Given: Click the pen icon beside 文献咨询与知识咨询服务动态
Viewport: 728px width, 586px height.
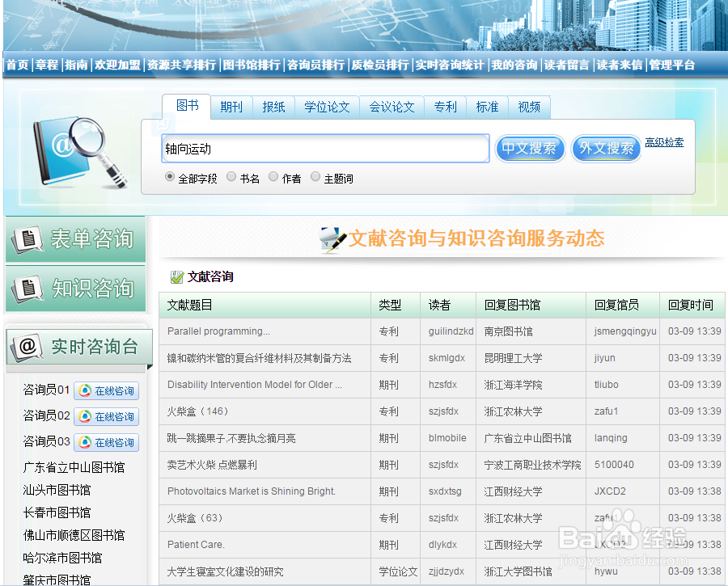Looking at the screenshot, I should (333, 239).
